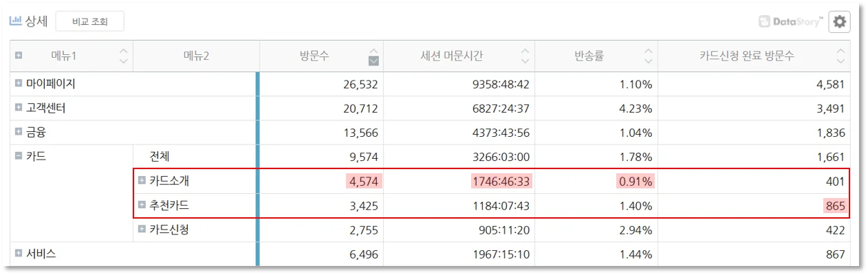Click bounce rate 1.10%
Screen dimensions: 868x275
(636, 85)
